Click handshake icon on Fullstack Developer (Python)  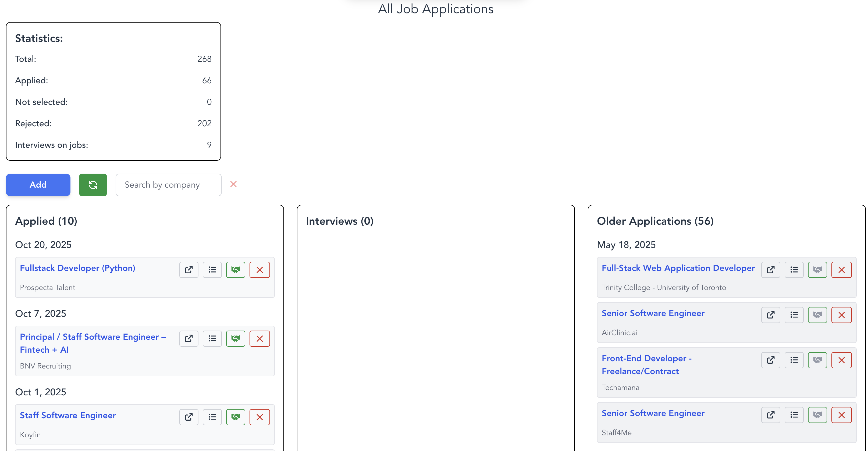[236, 270]
